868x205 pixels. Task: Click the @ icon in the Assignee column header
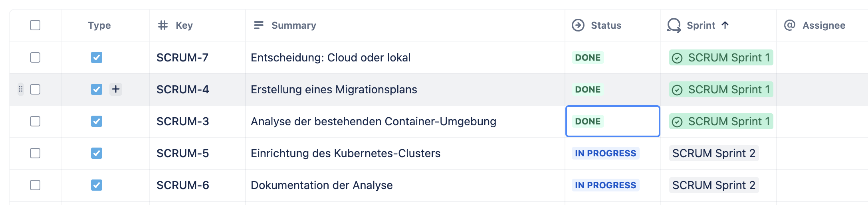789,25
